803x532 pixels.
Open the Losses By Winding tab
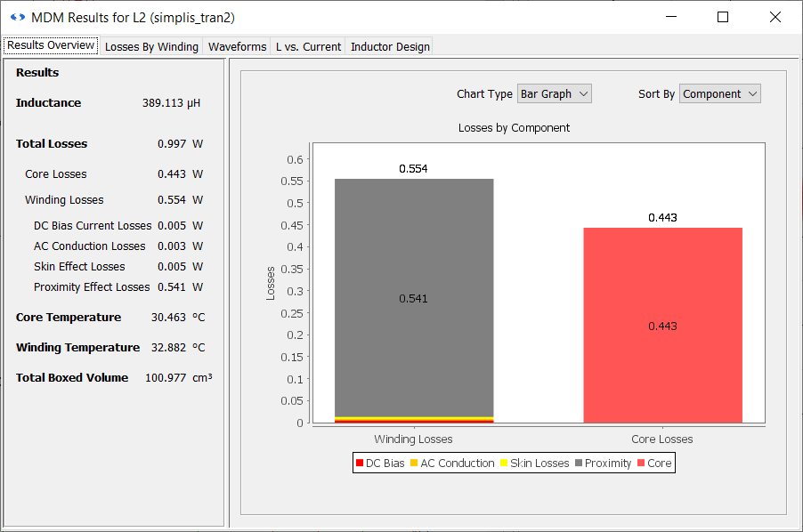[151, 46]
